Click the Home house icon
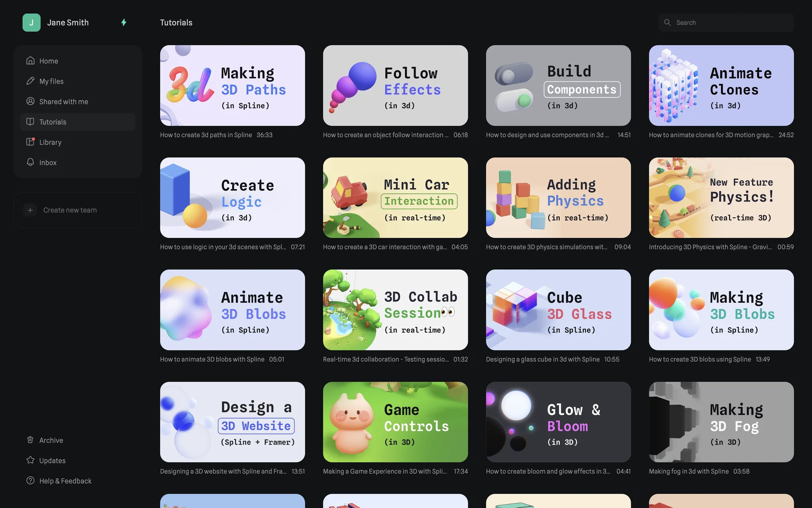812x508 pixels. [30, 61]
